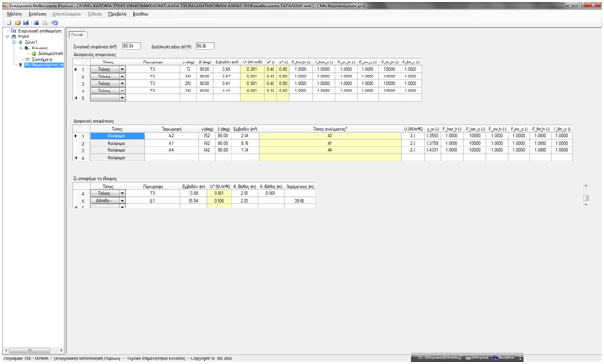Open the Προβολή menu
Image resolution: width=604 pixels, height=364 pixels.
[x=117, y=14]
